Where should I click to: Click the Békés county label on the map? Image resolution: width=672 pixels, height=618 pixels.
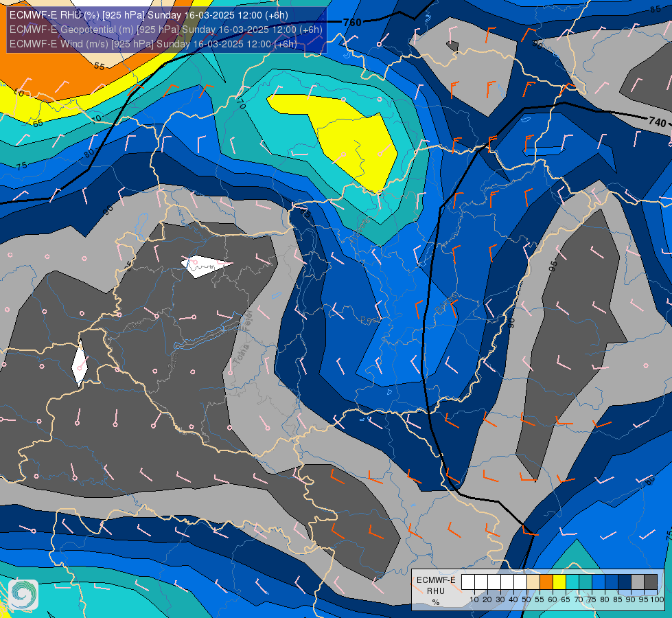pyautogui.click(x=445, y=304)
